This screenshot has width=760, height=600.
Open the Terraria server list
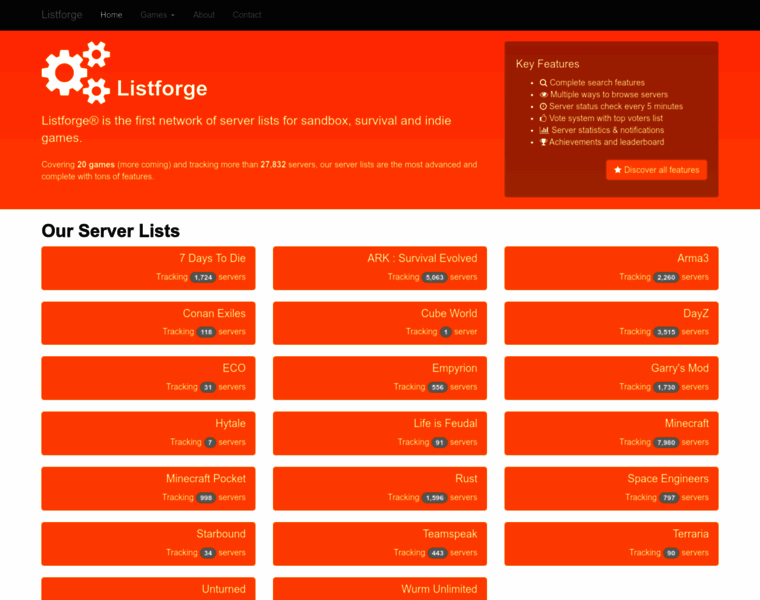[x=611, y=544]
